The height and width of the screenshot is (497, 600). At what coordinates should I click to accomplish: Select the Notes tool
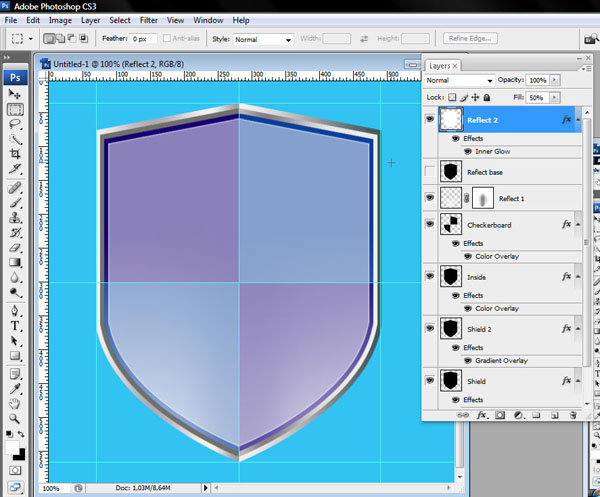[x=15, y=374]
